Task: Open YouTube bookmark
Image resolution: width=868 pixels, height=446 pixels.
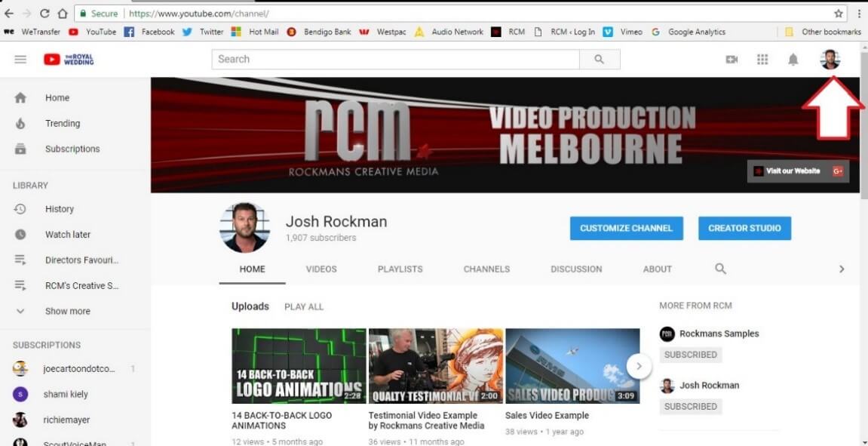Action: point(93,32)
